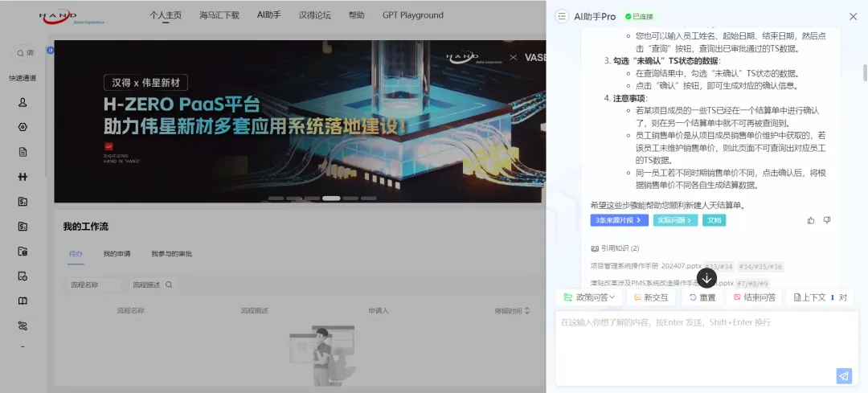This screenshot has height=393, width=868.
Task: Click the 流程描述 column header
Action: 255,310
